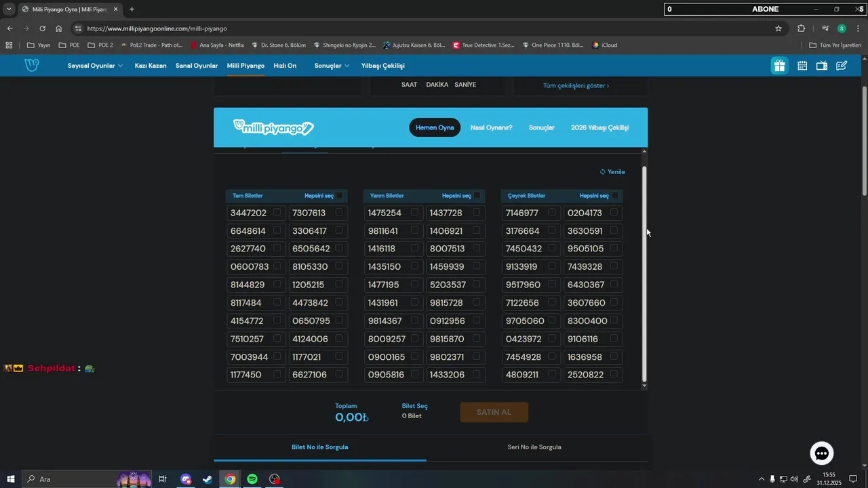Open the Sonuçlar tab in game banner
The width and height of the screenshot is (868, 488).
click(542, 127)
